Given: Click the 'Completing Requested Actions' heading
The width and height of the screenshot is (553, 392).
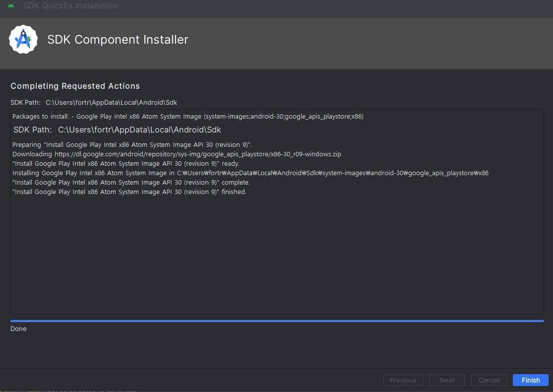Looking at the screenshot, I should (x=75, y=86).
